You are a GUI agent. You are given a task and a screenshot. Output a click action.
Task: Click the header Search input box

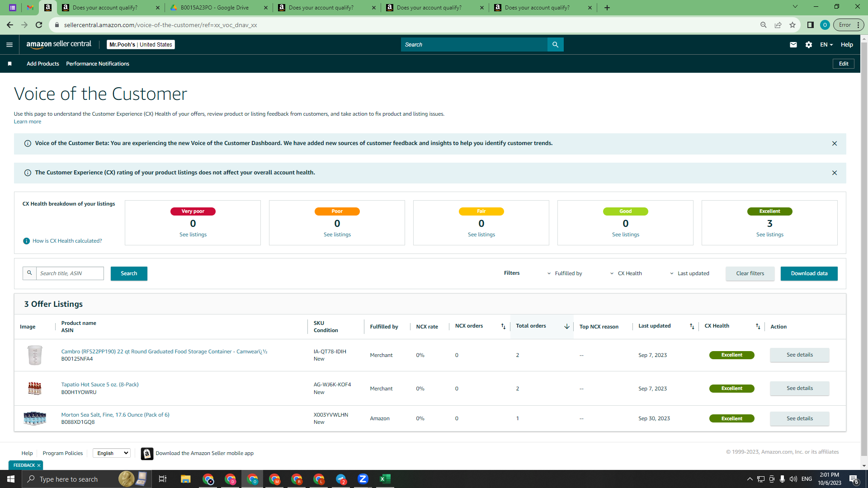coord(474,45)
